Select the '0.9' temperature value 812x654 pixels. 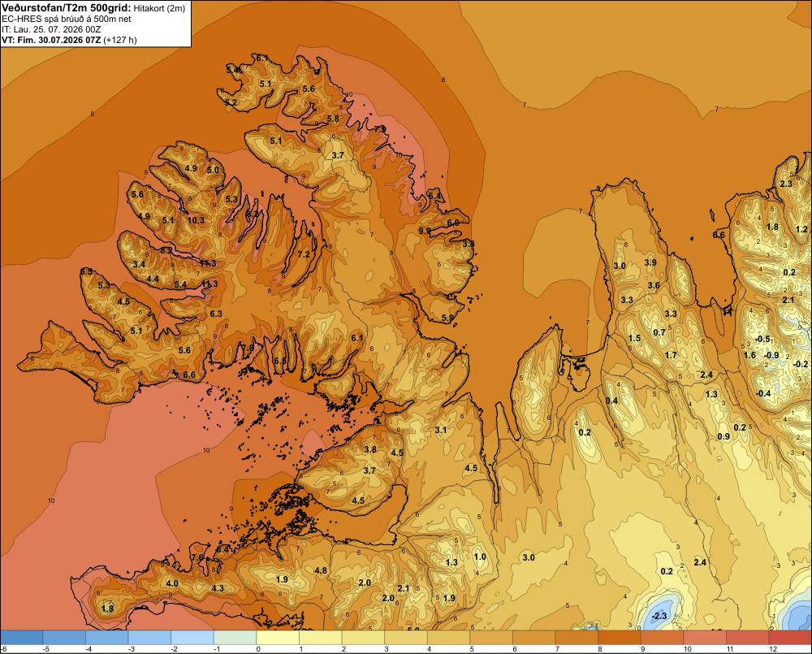pos(723,436)
